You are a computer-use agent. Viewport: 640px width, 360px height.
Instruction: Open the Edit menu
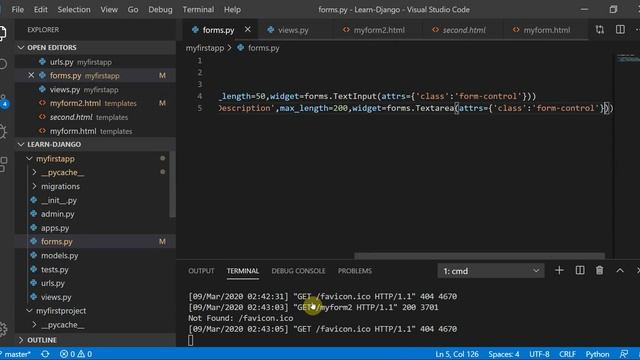click(40, 9)
